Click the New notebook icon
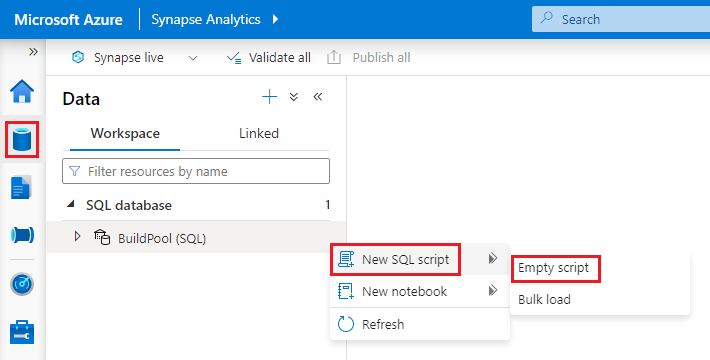710x360 pixels. tap(346, 291)
